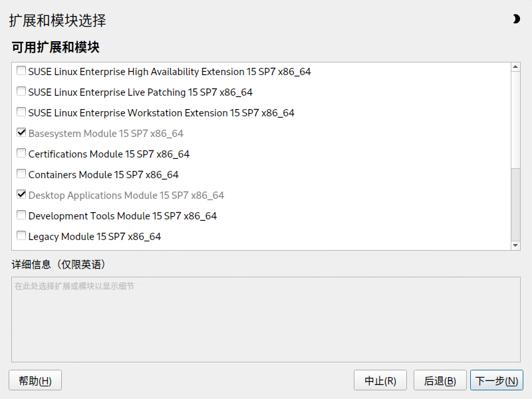The image size is (532, 399).
Task: Enable the Certifications Module checkbox
Action: 21,154
